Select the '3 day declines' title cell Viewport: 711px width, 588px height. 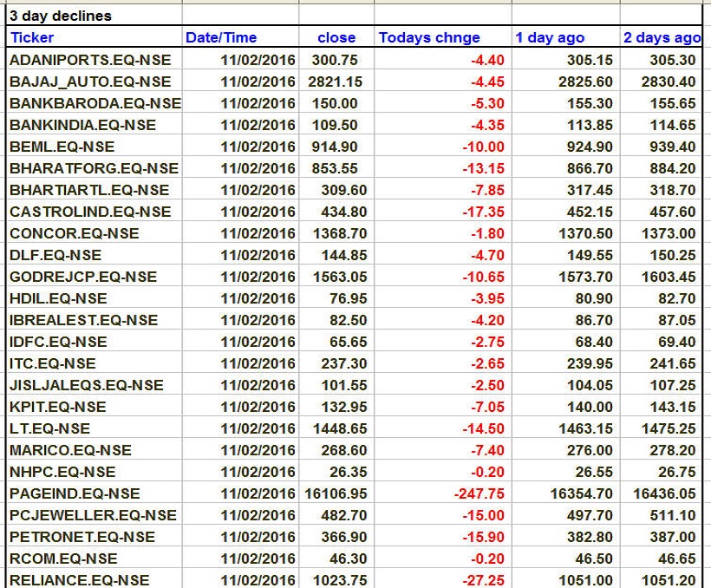tap(61, 16)
